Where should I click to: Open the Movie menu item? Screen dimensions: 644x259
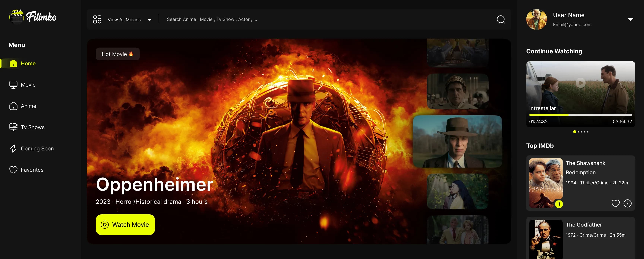point(28,85)
